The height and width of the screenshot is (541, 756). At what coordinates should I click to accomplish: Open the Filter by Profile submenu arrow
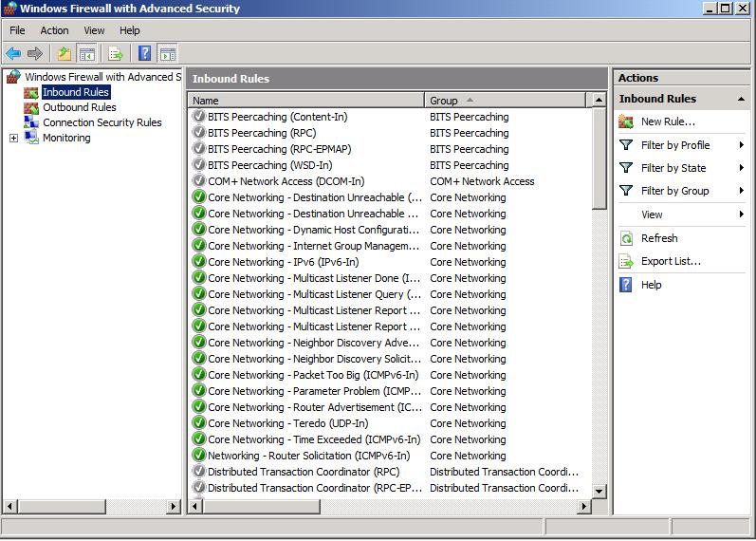point(741,145)
